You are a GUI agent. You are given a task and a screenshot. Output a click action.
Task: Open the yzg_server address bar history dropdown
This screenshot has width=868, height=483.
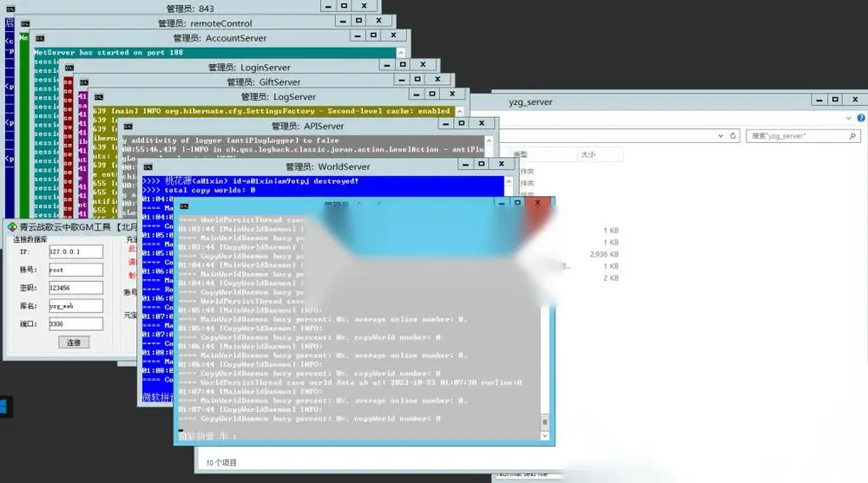pyautogui.click(x=720, y=135)
